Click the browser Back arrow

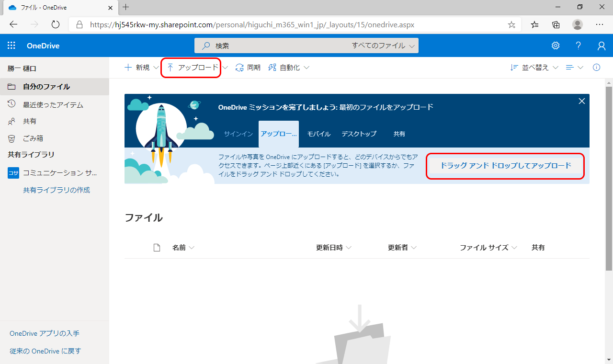[13, 24]
